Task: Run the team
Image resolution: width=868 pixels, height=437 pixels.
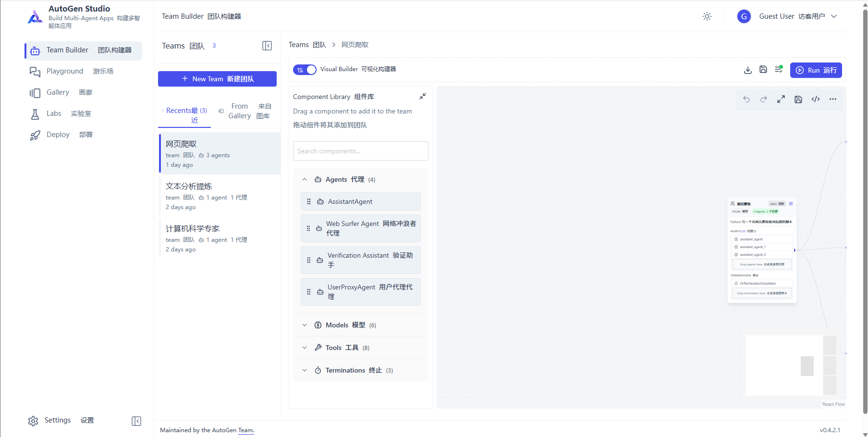Action: tap(816, 70)
